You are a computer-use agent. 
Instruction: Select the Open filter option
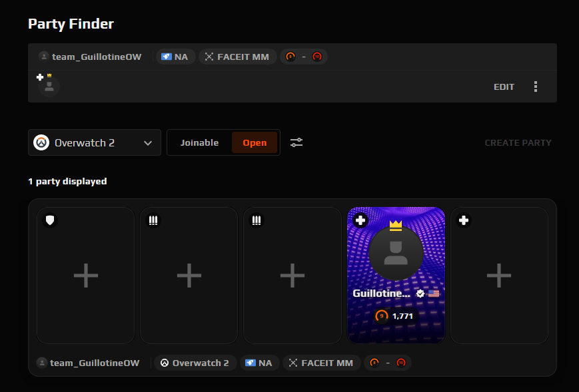255,142
